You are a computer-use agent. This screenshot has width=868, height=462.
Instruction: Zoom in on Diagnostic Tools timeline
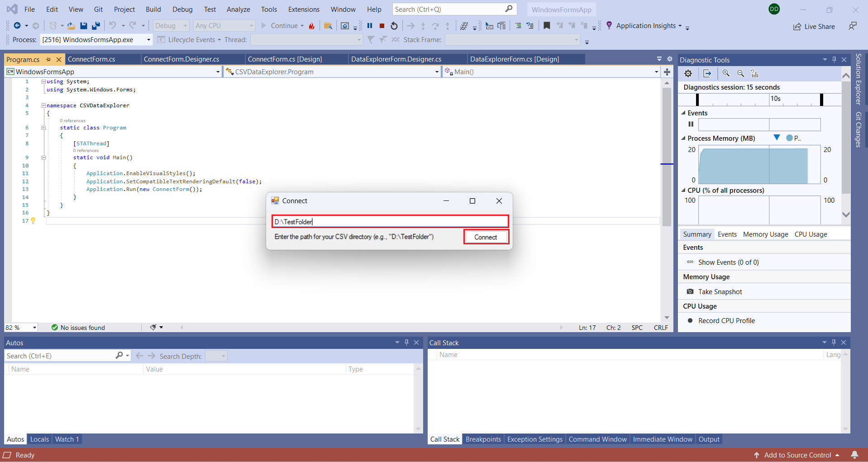tap(726, 73)
